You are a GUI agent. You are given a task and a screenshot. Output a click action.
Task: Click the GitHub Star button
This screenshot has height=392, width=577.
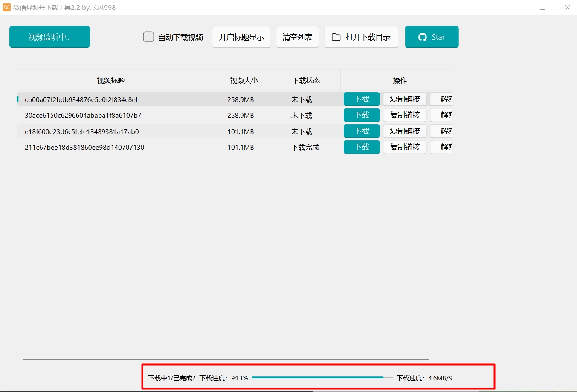click(432, 37)
